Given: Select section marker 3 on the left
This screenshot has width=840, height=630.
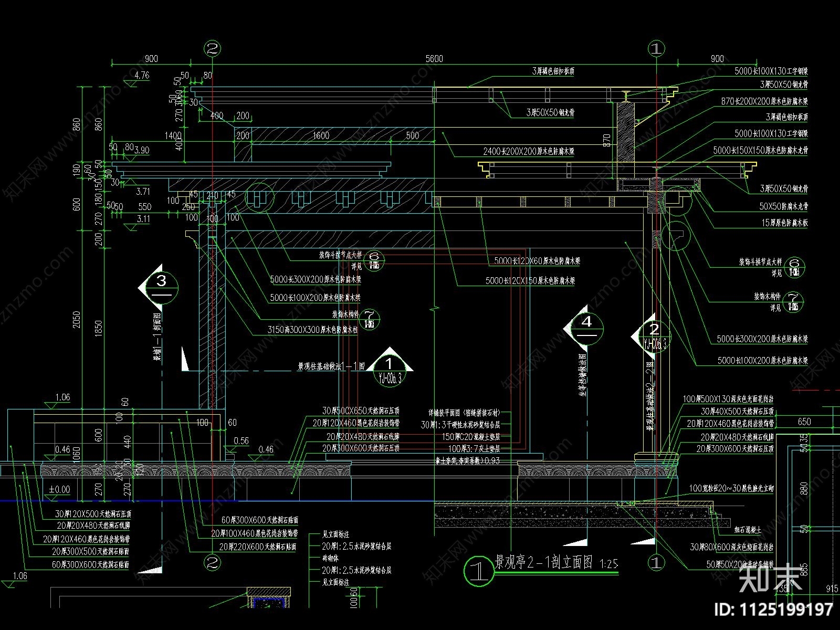Looking at the screenshot, I should pyautogui.click(x=161, y=288).
